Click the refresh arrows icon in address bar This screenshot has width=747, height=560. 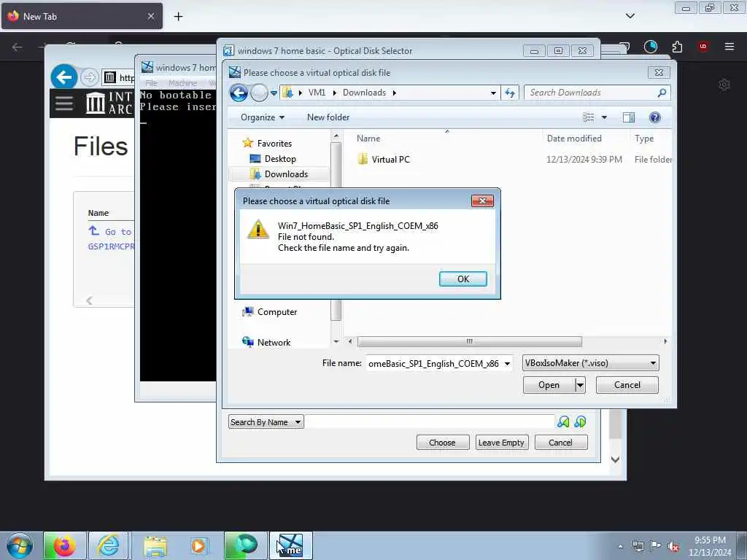pos(510,93)
